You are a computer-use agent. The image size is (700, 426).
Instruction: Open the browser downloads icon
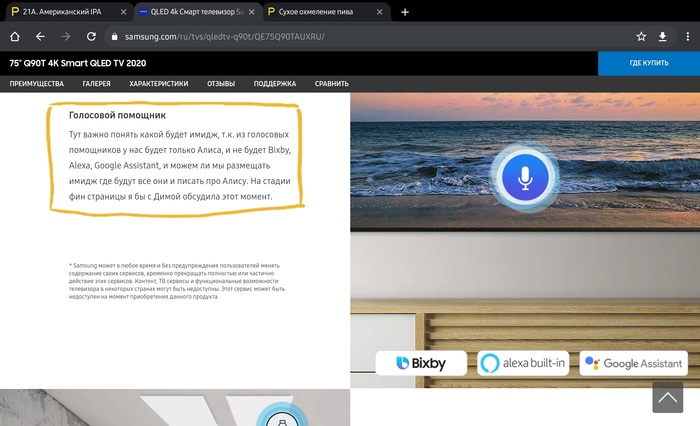pos(662,36)
